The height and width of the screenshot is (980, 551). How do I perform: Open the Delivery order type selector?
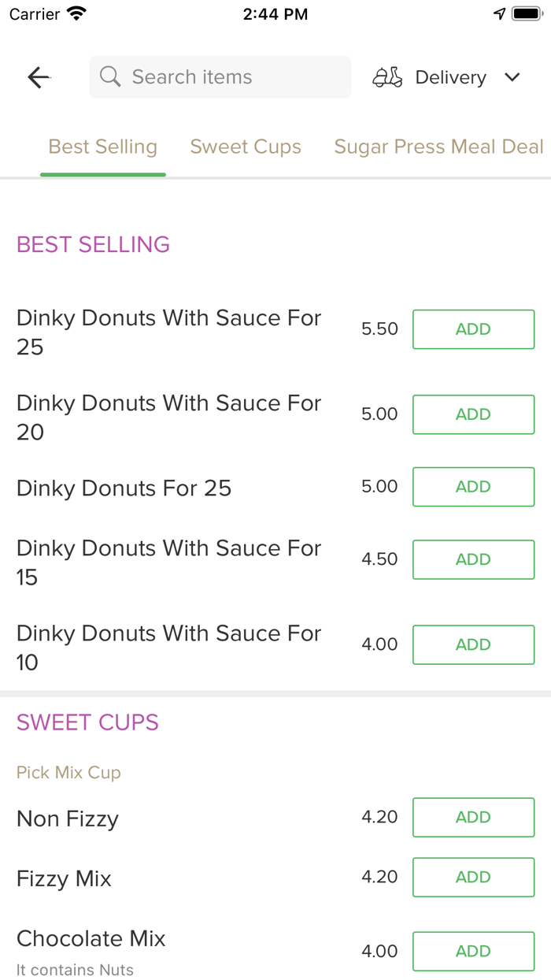click(x=450, y=77)
